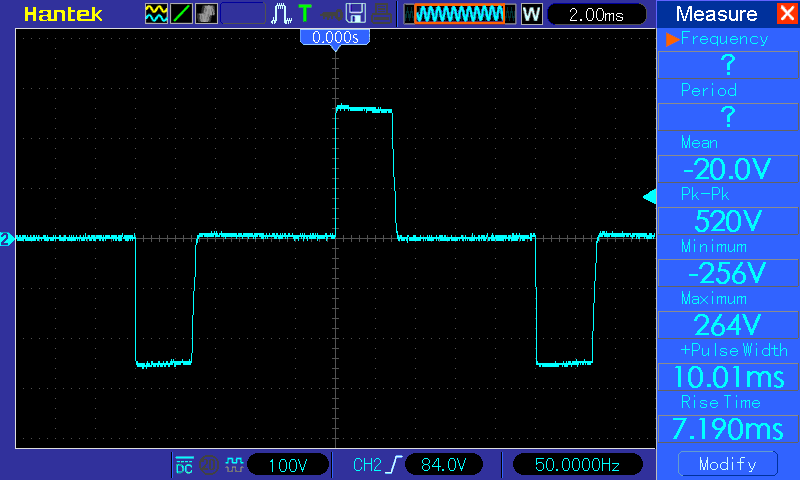Open the 2.00ms timebase setting
The width and height of the screenshot is (800, 480).
[x=596, y=14]
